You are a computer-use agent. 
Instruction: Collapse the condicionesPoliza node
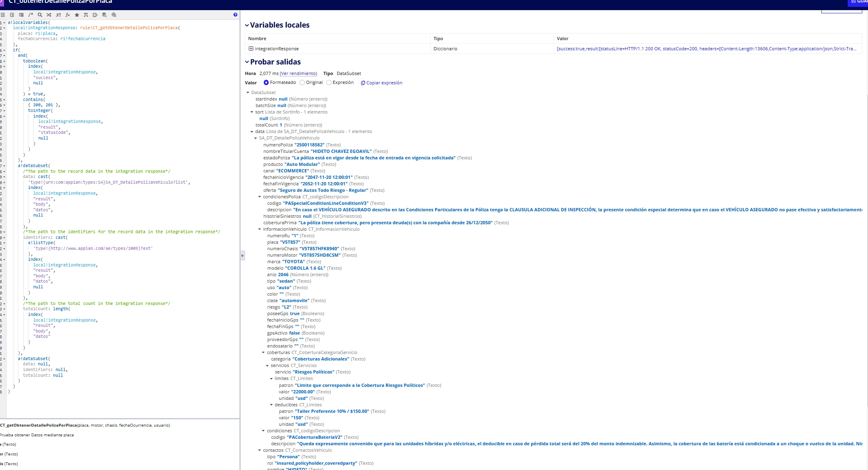point(260,197)
